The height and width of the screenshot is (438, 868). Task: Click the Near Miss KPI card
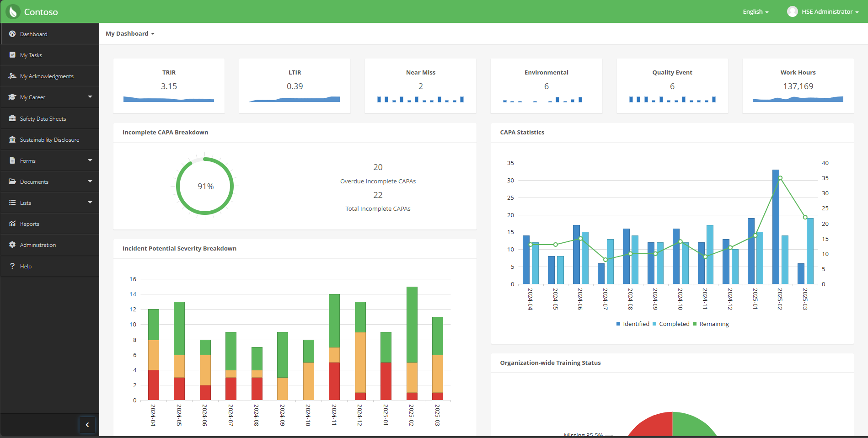(x=420, y=85)
